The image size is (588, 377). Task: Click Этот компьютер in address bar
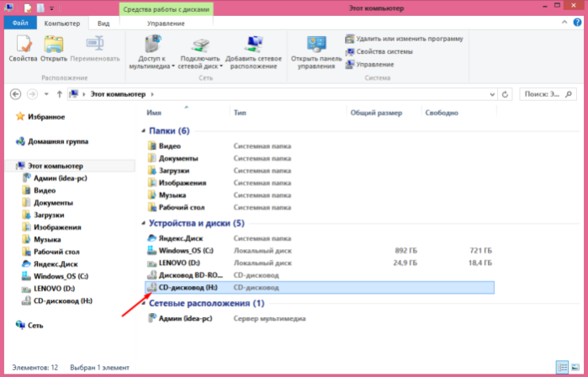118,94
